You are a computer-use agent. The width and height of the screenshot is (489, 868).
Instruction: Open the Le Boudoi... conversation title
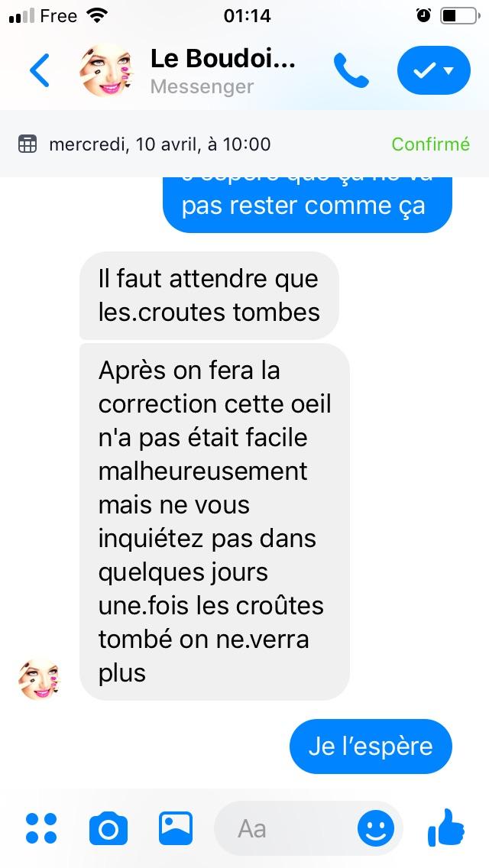[x=222, y=60]
